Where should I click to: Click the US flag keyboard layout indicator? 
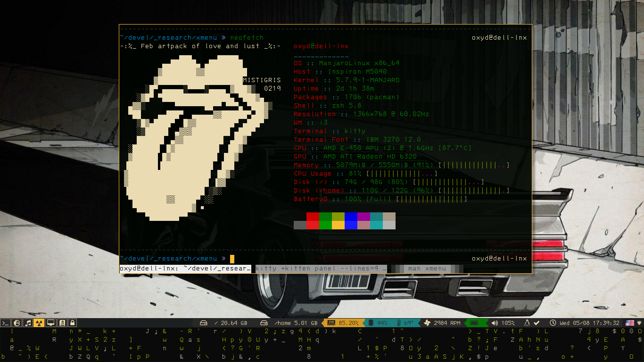[630, 323]
